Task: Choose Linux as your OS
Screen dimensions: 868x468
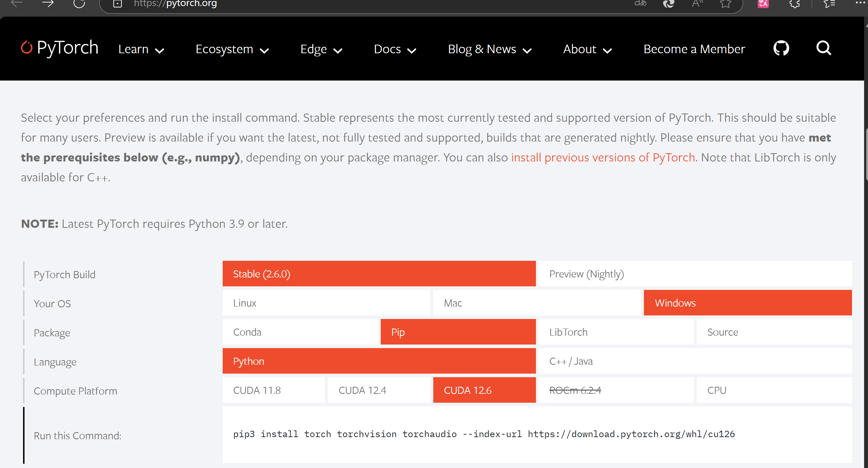Action: tap(326, 303)
